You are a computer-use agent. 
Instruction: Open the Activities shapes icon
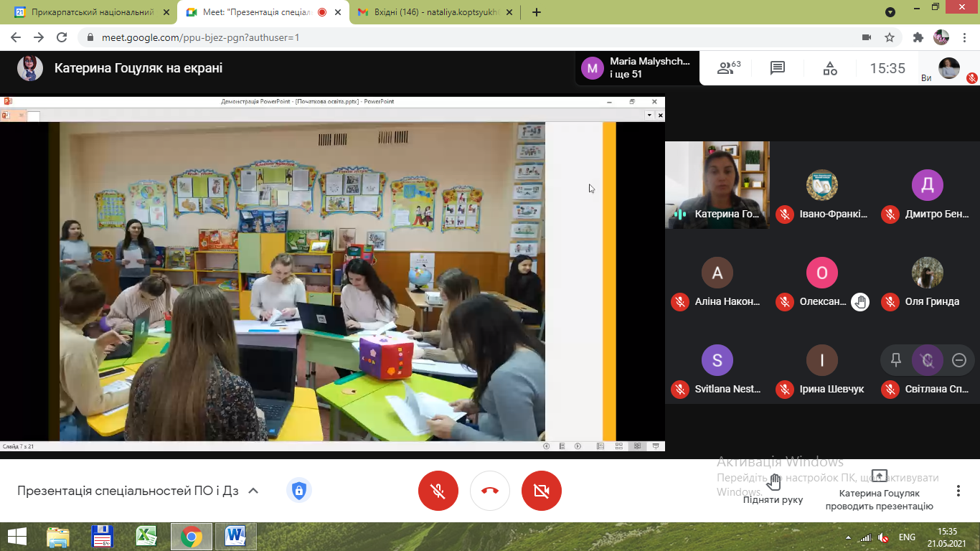pos(830,68)
